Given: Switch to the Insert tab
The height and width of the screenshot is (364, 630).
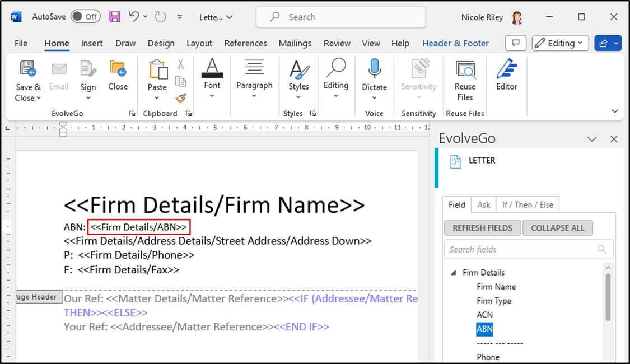Looking at the screenshot, I should point(92,43).
